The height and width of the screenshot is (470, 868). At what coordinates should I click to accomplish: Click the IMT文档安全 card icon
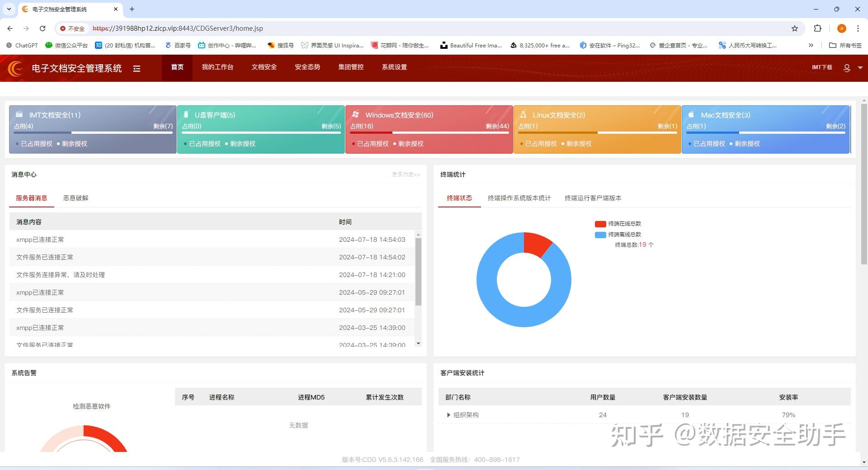pos(19,114)
